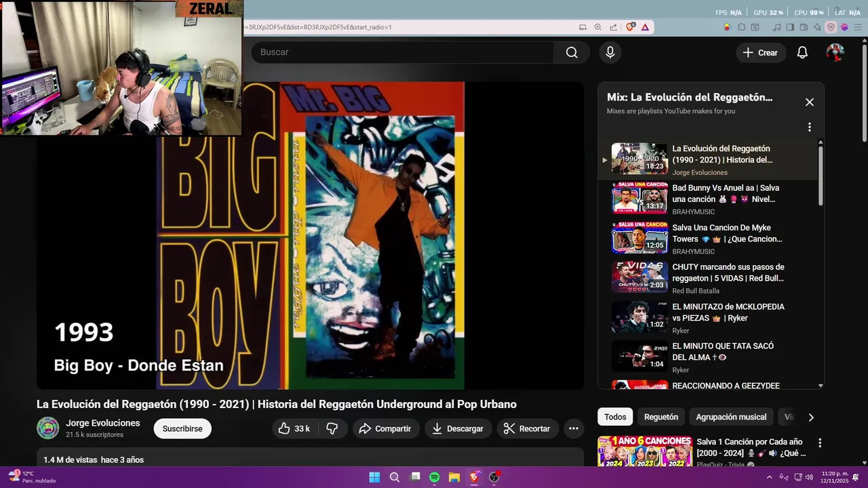Open the browser hamburger main menu
868x488 pixels.
pos(858,27)
